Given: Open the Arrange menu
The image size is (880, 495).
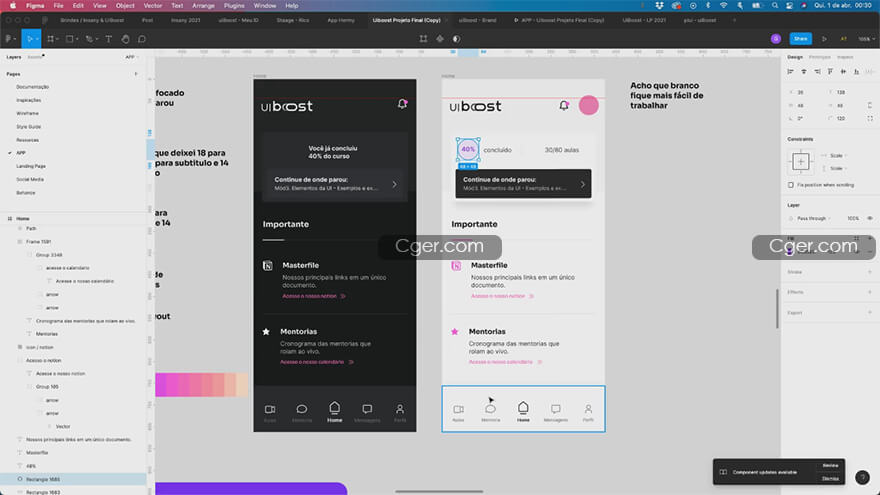Looking at the screenshot, I should pos(203,6).
